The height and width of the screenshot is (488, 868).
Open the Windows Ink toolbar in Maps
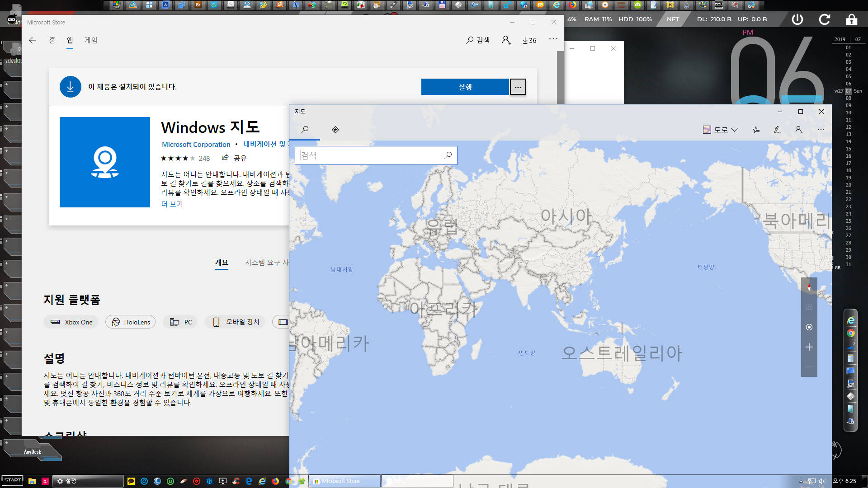point(778,130)
